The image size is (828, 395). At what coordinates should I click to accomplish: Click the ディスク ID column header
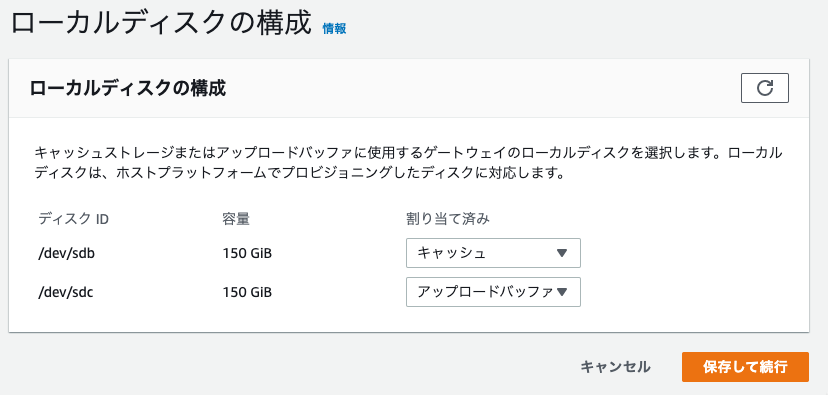pos(73,219)
